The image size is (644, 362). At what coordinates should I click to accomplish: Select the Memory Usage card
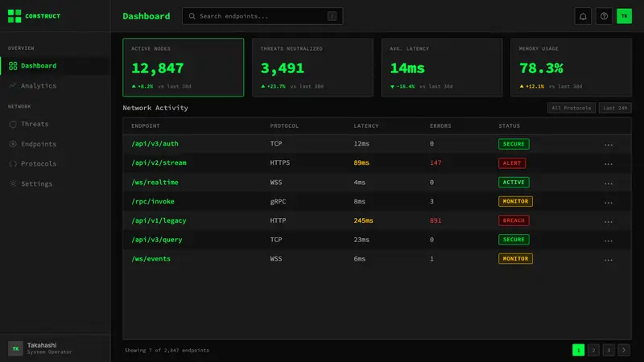coord(572,68)
